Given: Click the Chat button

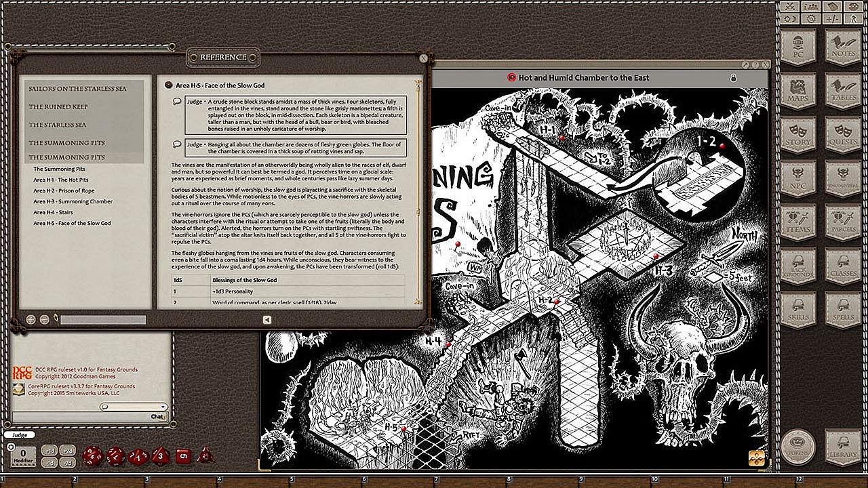Looking at the screenshot, I should (157, 416).
